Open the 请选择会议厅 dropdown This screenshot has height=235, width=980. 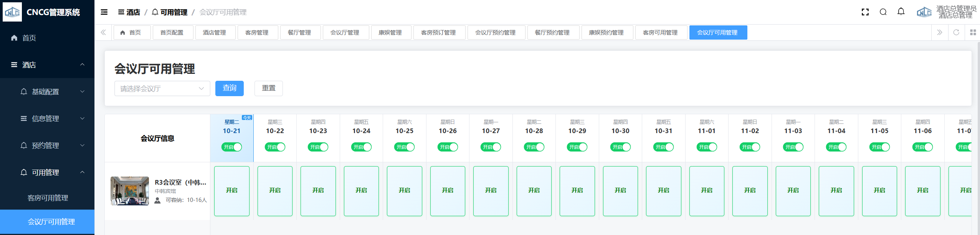162,88
